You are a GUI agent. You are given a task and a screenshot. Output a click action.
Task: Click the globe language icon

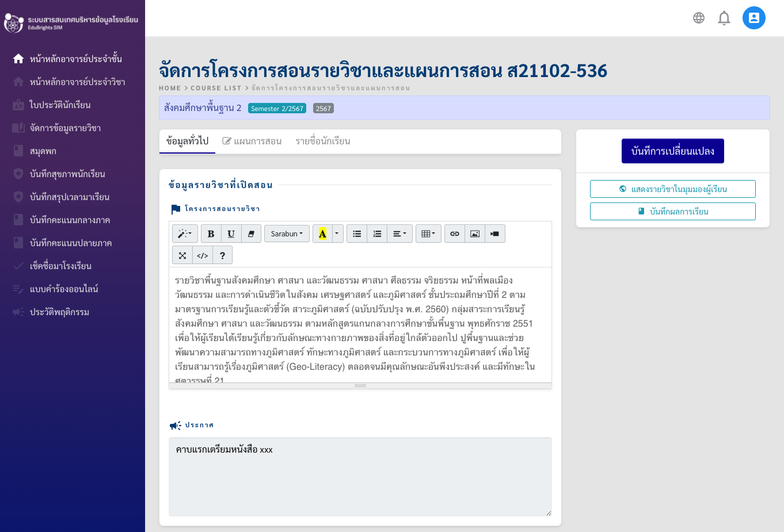tap(699, 18)
